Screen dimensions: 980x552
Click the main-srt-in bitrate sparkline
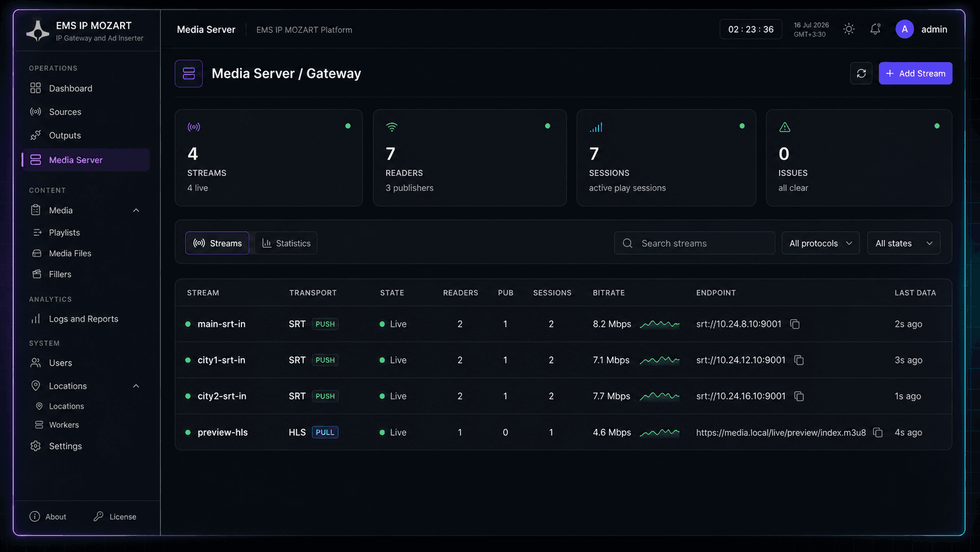pyautogui.click(x=659, y=324)
